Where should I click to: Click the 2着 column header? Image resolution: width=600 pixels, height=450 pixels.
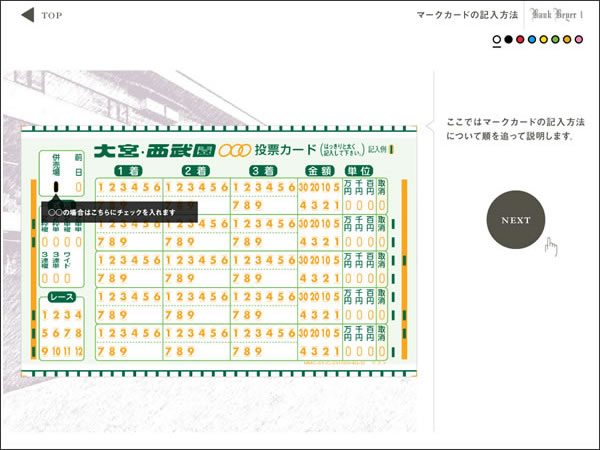click(x=196, y=171)
